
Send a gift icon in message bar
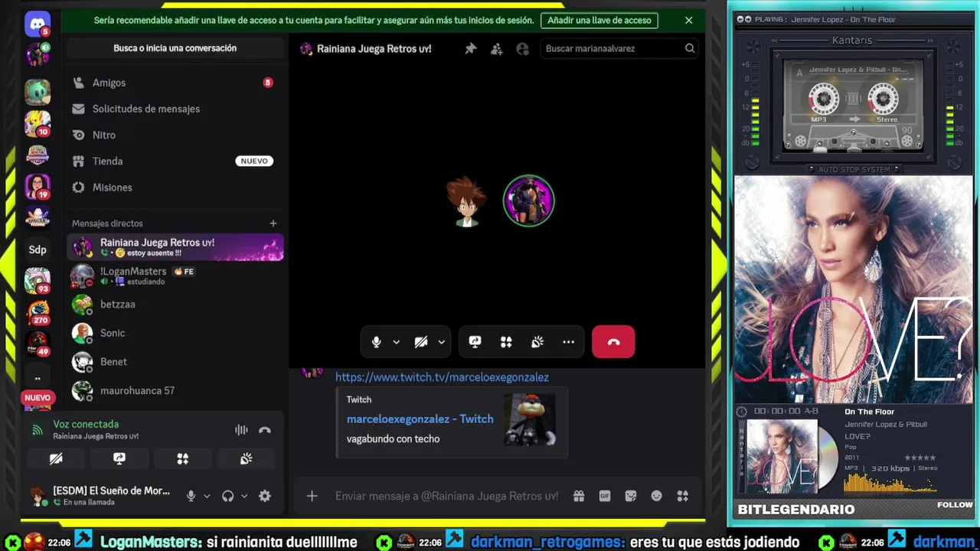pyautogui.click(x=579, y=496)
